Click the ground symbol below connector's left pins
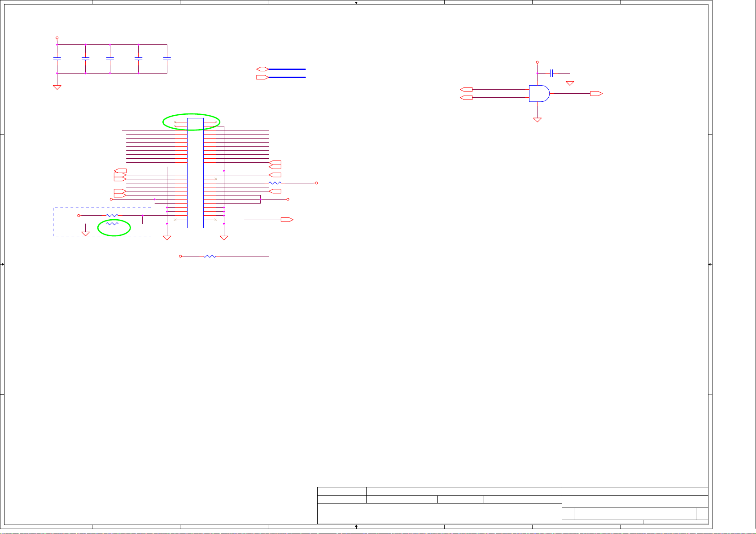The height and width of the screenshot is (534, 756). pos(167,238)
